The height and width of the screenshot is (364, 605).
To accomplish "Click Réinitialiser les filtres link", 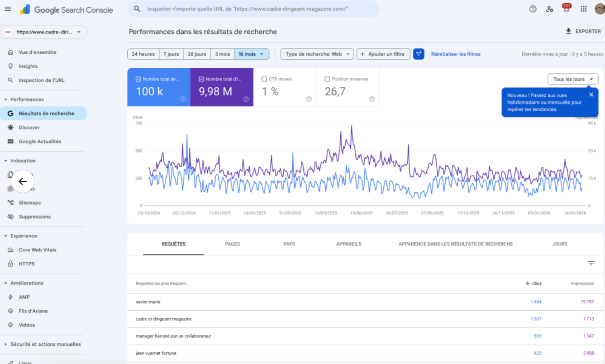I will (x=456, y=54).
